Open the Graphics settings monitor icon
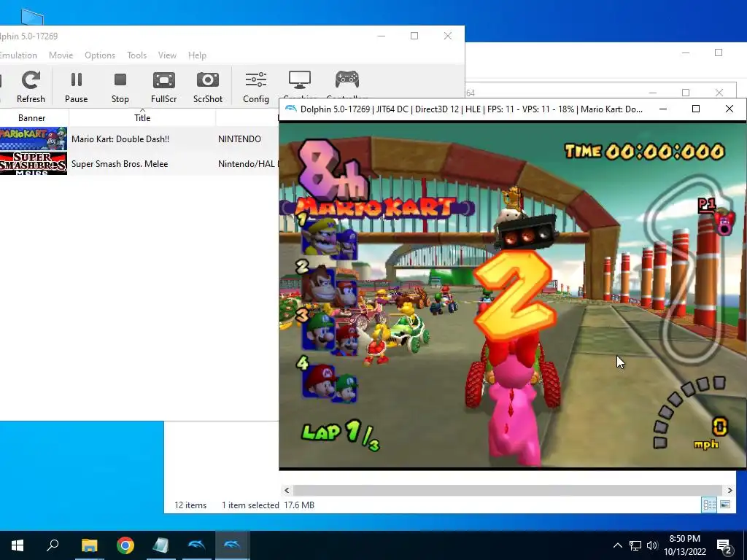Image resolution: width=747 pixels, height=560 pixels. click(300, 81)
